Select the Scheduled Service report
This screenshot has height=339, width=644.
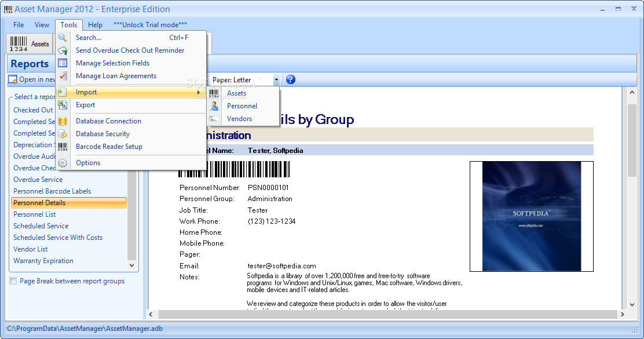(x=41, y=226)
